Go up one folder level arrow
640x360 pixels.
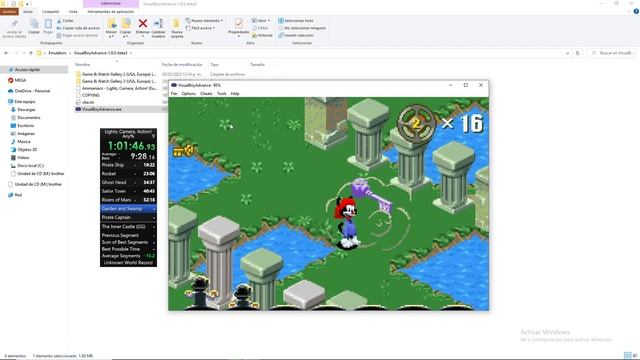[31, 53]
